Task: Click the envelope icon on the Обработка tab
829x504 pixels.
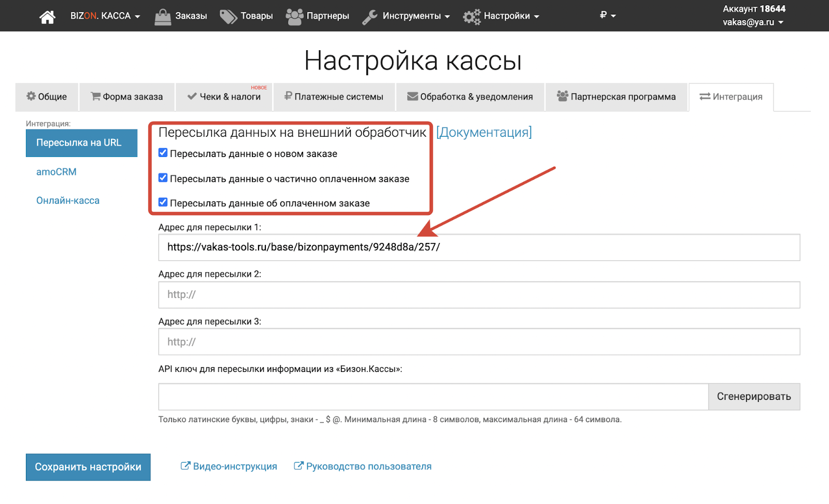Action: 412,96
